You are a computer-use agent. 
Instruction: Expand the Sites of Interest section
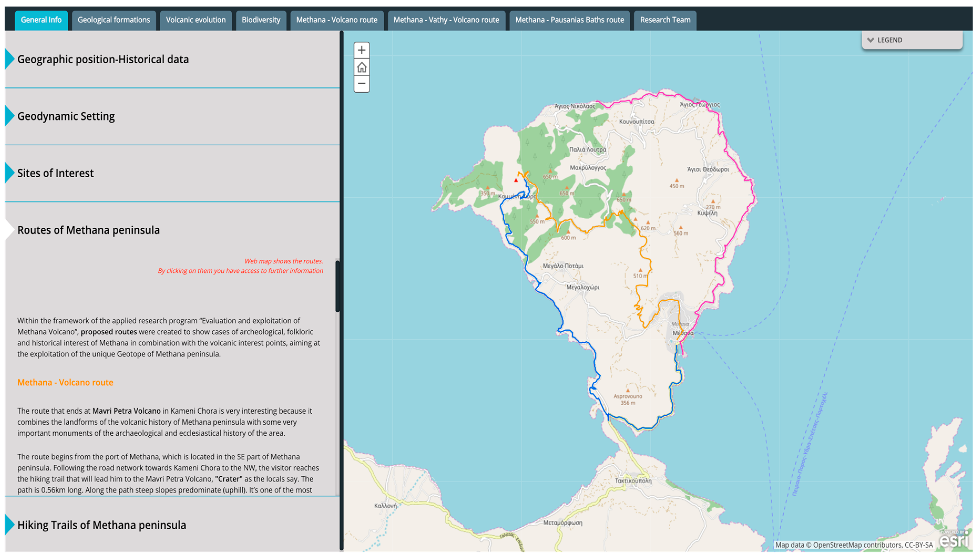pyautogui.click(x=55, y=173)
